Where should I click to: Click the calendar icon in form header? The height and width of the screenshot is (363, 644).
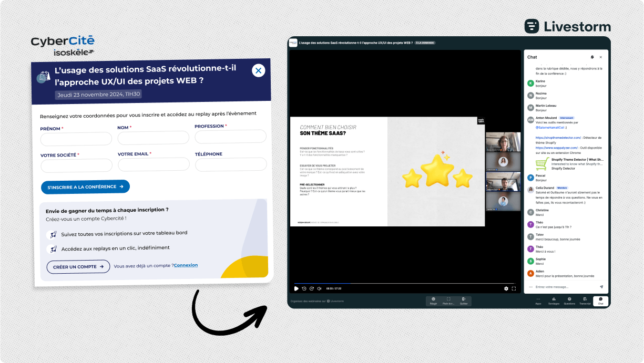tap(43, 77)
